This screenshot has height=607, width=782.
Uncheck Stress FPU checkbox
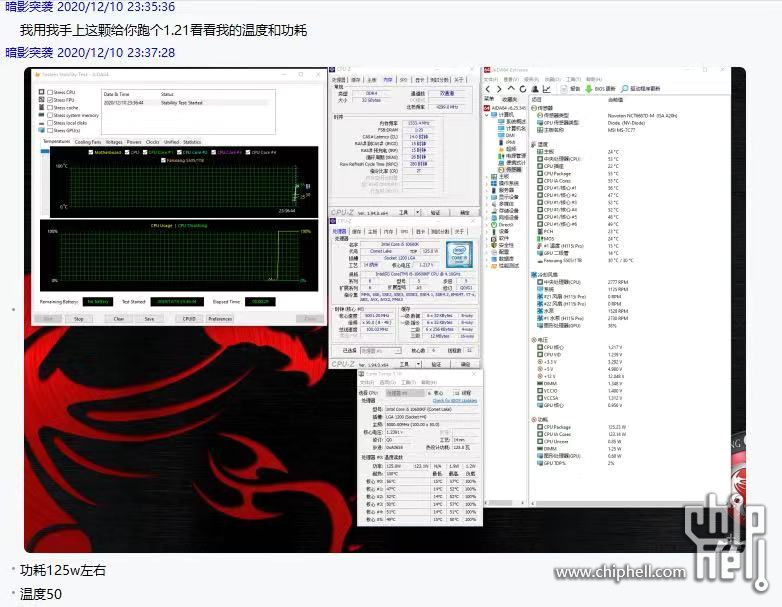coord(50,100)
